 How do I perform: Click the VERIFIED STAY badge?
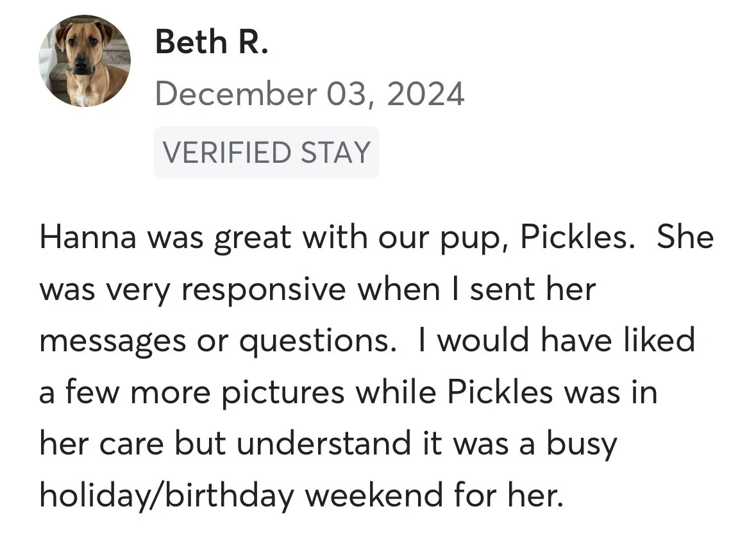[x=267, y=153]
